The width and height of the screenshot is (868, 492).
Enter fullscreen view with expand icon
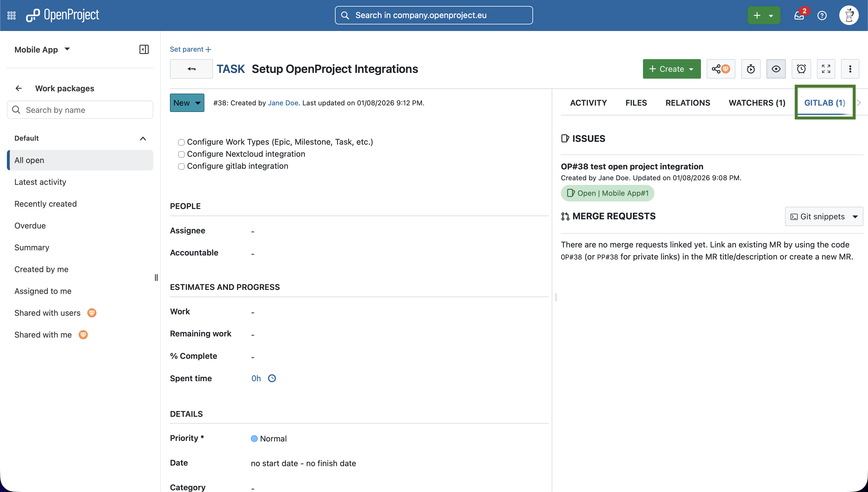tap(826, 69)
